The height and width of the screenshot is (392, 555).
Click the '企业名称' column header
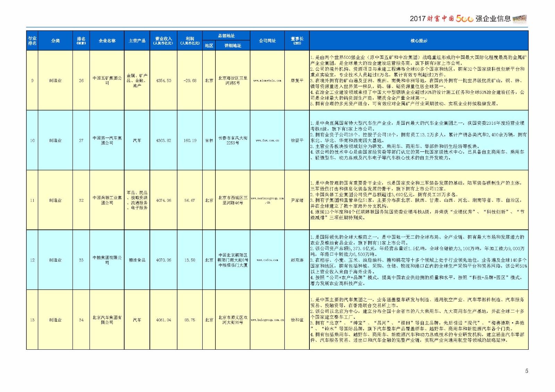107,41
